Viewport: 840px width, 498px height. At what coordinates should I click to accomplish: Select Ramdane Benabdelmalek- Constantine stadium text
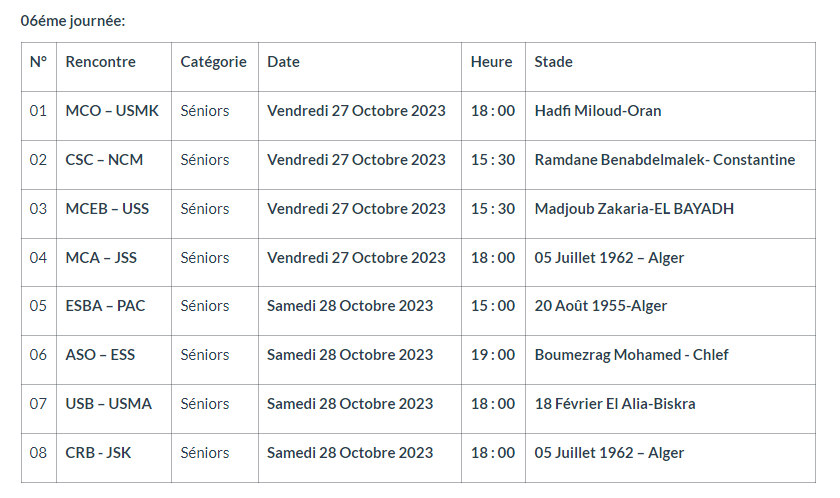(665, 160)
